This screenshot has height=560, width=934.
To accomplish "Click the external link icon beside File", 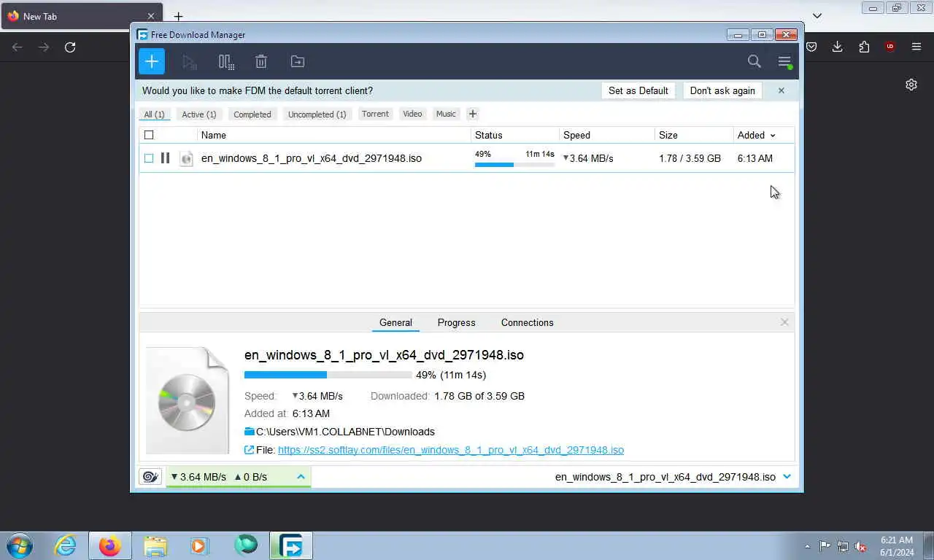I will [x=250, y=450].
